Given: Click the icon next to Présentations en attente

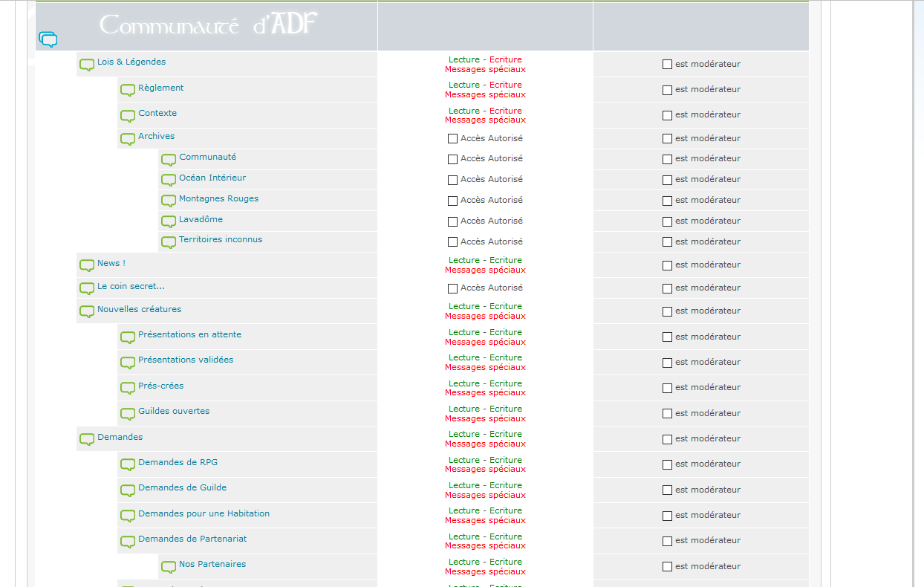Looking at the screenshot, I should click(128, 338).
